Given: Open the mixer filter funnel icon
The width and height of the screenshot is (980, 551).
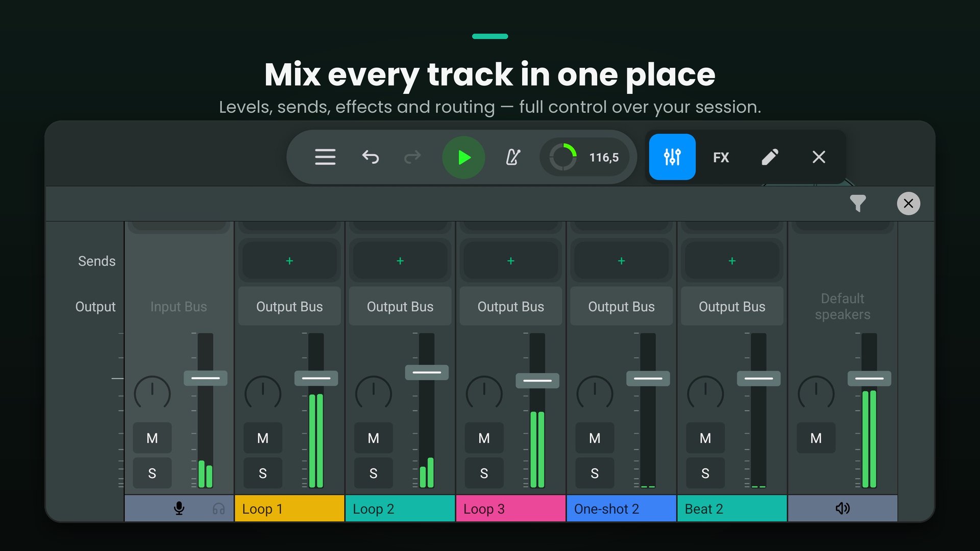Looking at the screenshot, I should (858, 204).
